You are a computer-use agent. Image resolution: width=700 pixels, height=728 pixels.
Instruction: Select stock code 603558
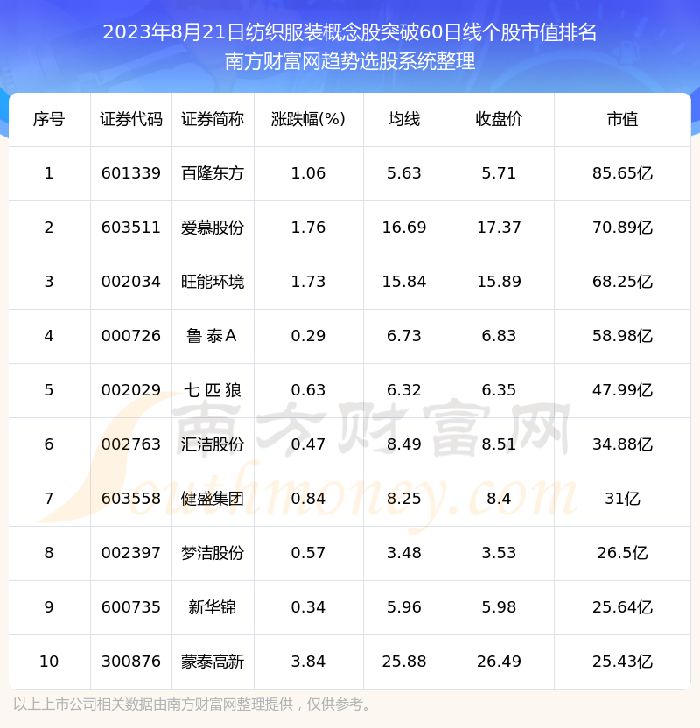[x=131, y=499]
